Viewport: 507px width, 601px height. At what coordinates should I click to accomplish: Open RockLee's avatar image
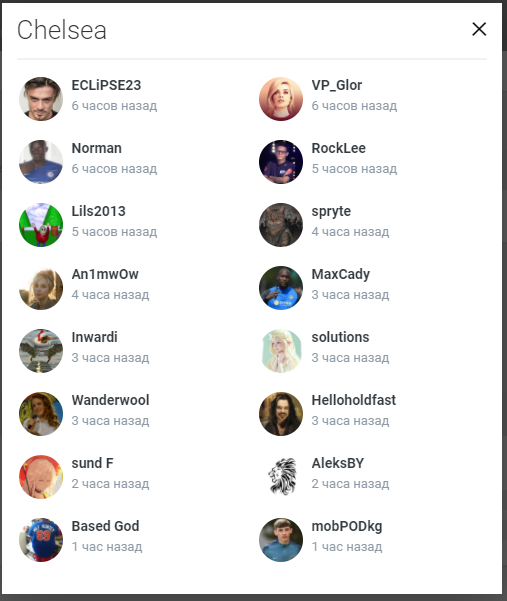click(281, 162)
